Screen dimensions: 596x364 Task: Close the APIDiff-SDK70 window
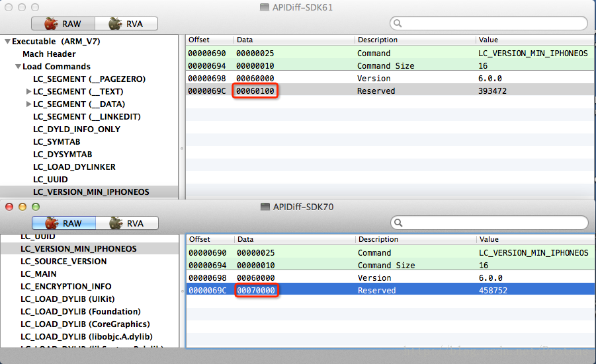[9, 207]
